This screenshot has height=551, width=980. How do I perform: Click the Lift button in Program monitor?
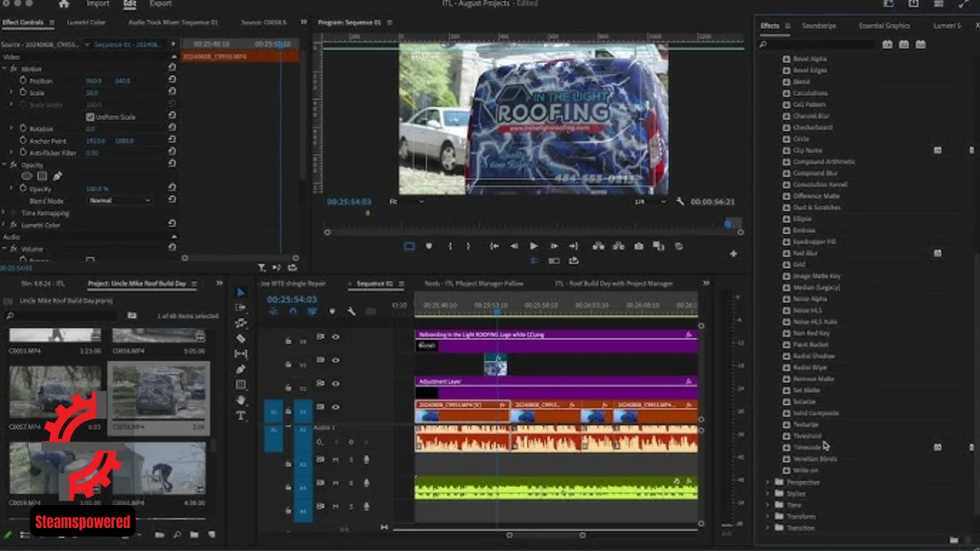(x=598, y=246)
